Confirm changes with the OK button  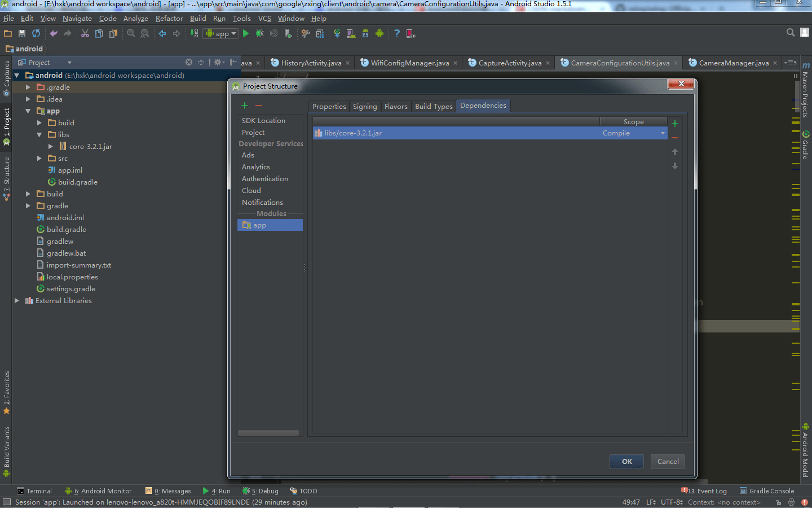pos(626,461)
